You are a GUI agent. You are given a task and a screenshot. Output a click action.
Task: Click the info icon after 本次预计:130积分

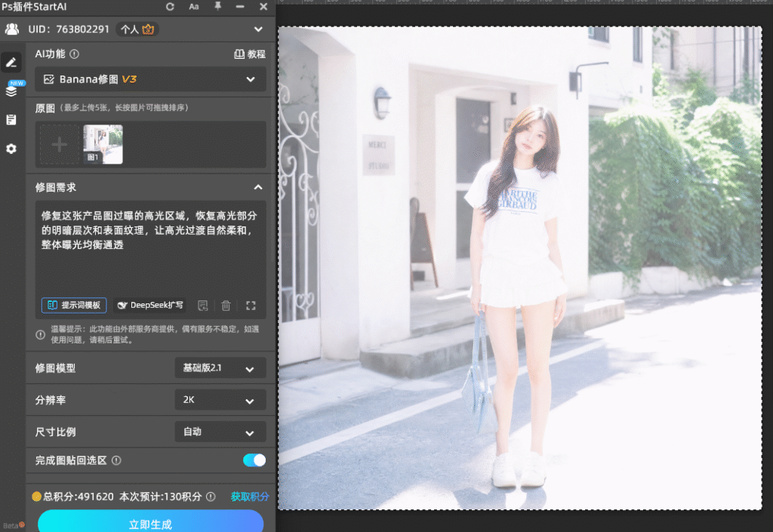pyautogui.click(x=211, y=497)
